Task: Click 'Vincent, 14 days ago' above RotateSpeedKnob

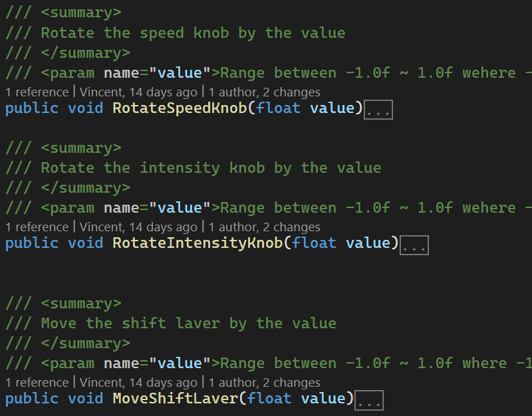Action: click(138, 92)
